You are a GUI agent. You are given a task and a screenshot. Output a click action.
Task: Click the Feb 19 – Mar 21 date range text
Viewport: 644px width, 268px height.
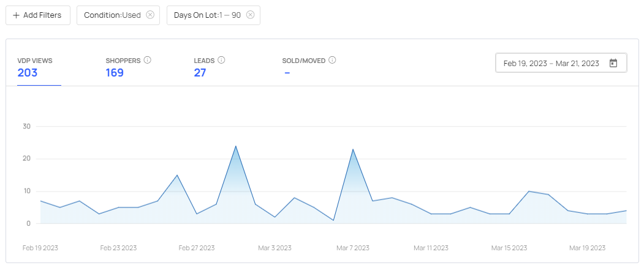pyautogui.click(x=551, y=63)
